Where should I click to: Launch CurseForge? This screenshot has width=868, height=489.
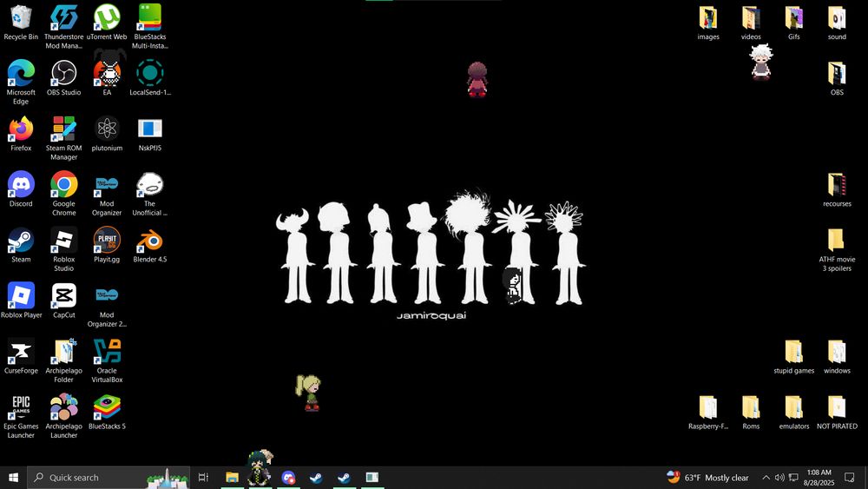pyautogui.click(x=21, y=357)
